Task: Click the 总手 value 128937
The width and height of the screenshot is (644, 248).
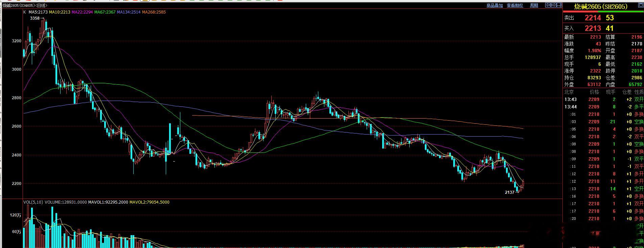Action: click(593, 57)
